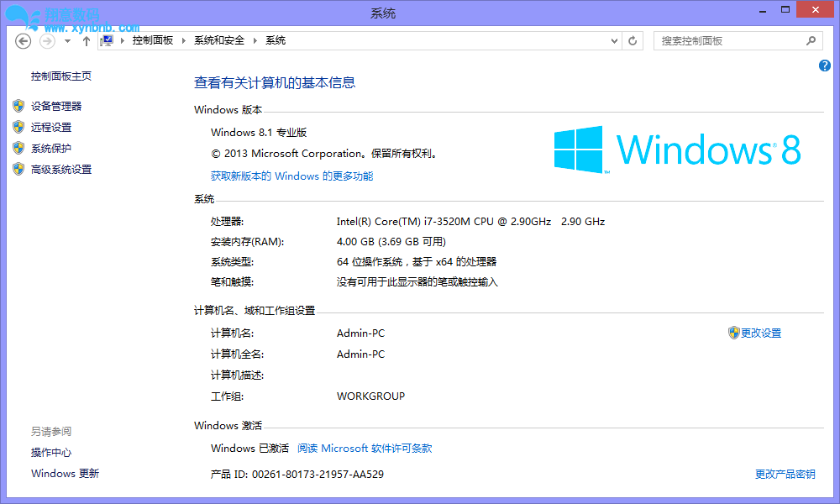Click the computer icon in address bar
The height and width of the screenshot is (504, 840).
(107, 40)
